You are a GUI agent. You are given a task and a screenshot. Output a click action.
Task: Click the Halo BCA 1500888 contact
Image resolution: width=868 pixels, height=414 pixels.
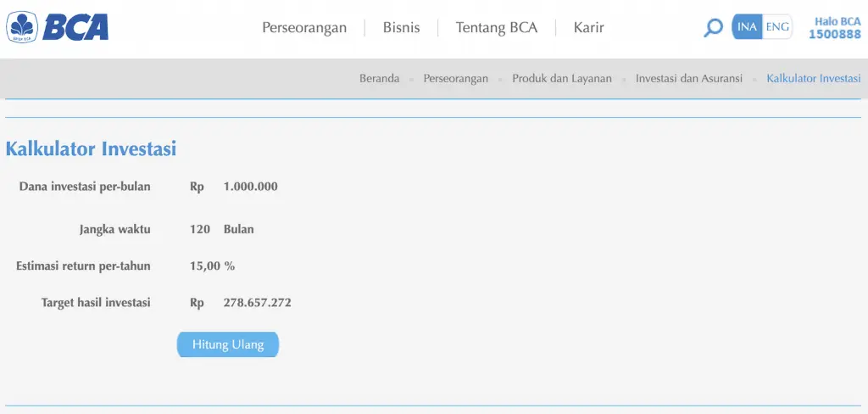click(x=835, y=28)
